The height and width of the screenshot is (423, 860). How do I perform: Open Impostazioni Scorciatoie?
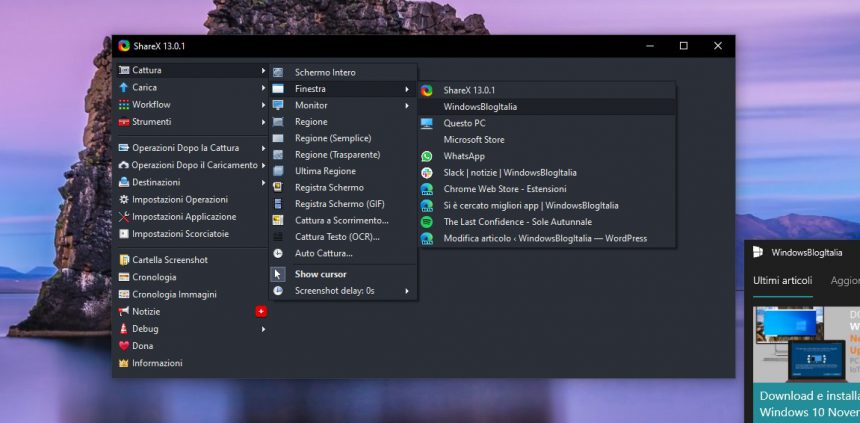click(191, 234)
